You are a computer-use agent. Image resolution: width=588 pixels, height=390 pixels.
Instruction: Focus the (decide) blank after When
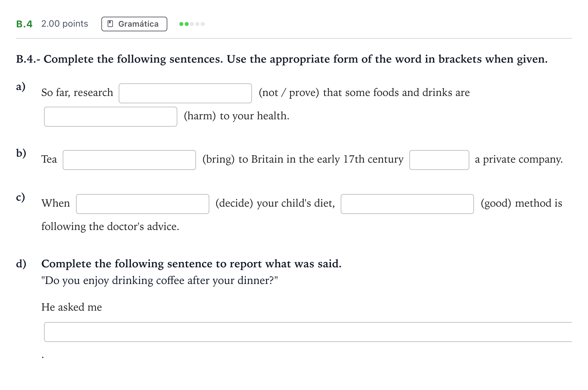coord(143,204)
